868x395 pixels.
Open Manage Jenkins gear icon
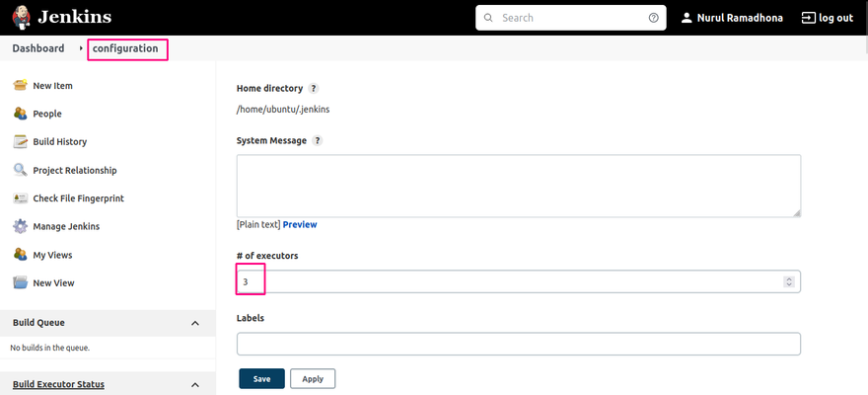(21, 226)
